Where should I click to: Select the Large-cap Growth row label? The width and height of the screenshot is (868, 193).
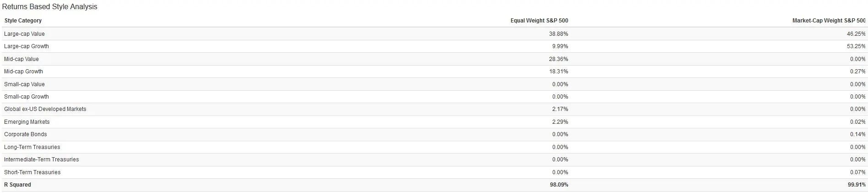click(x=27, y=46)
